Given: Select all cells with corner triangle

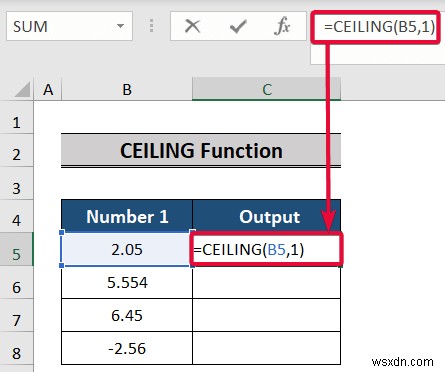Looking at the screenshot, I should 22,90.
